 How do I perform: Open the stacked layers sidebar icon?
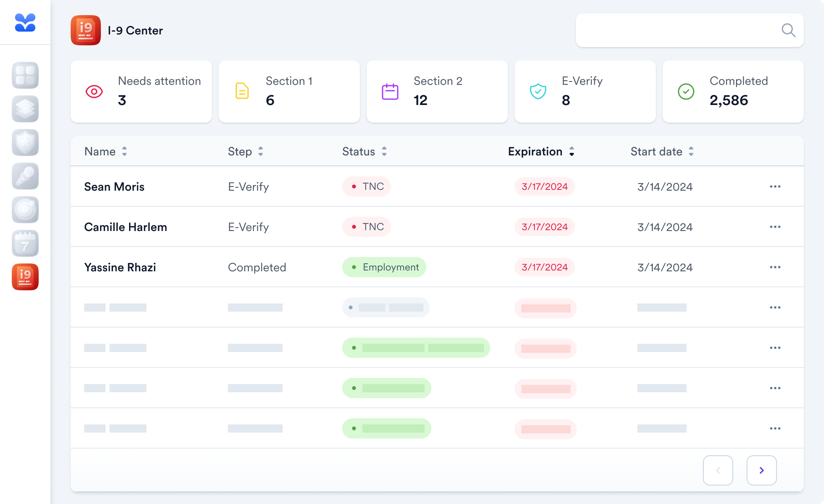point(25,109)
